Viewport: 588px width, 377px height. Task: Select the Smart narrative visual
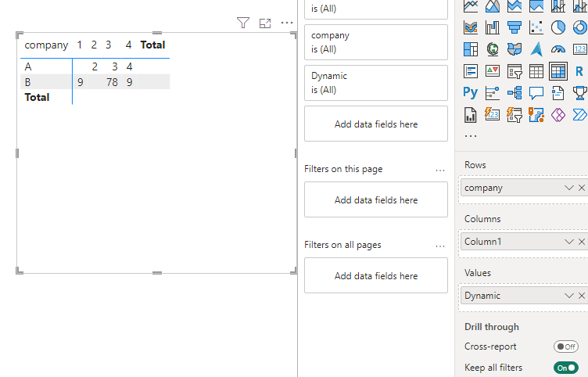(x=558, y=92)
